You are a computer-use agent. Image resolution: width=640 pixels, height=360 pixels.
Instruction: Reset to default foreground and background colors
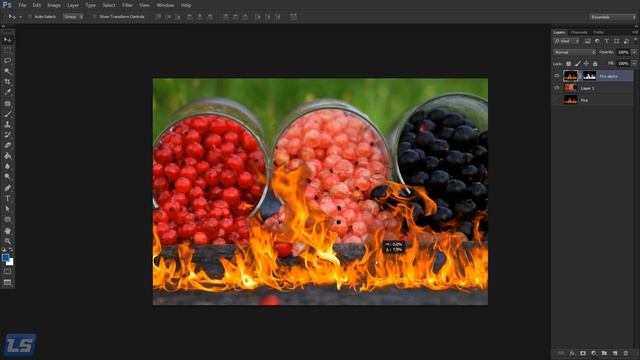pyautogui.click(x=4, y=249)
